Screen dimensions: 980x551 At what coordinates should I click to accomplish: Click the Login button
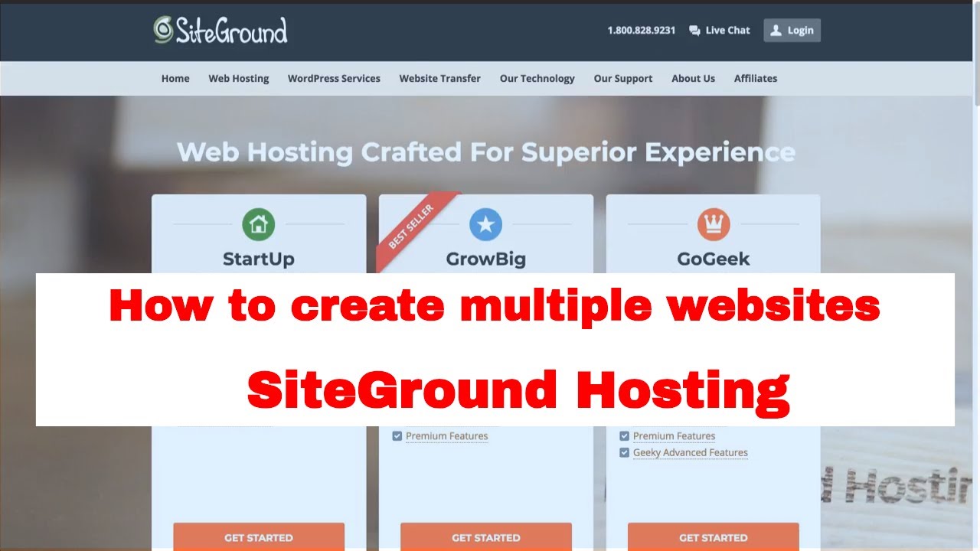coord(792,31)
